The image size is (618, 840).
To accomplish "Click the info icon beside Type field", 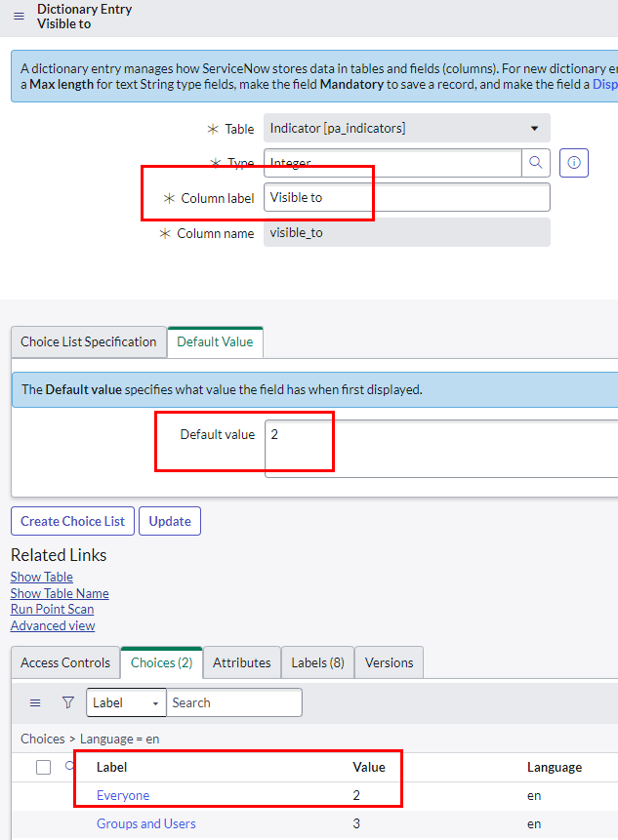I will click(x=574, y=163).
